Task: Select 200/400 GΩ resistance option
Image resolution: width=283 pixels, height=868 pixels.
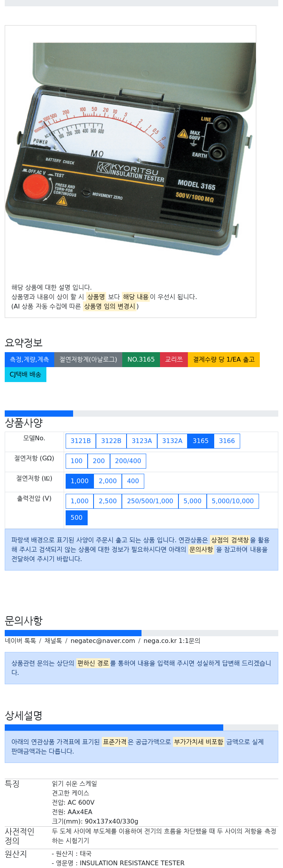Action: pyautogui.click(x=128, y=461)
